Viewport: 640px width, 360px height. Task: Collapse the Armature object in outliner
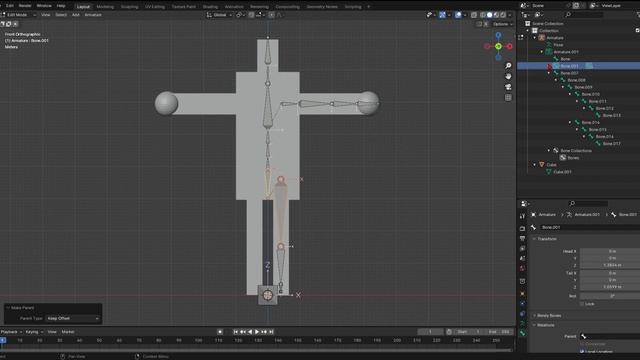[535, 38]
